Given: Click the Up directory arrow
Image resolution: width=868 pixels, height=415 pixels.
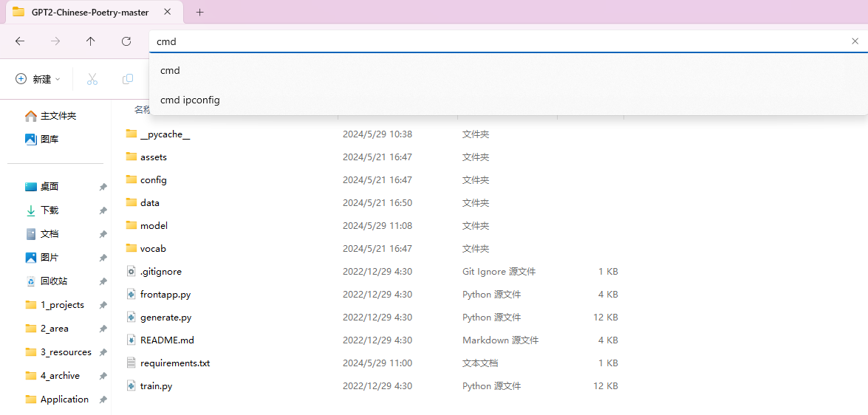Looking at the screenshot, I should (x=91, y=41).
